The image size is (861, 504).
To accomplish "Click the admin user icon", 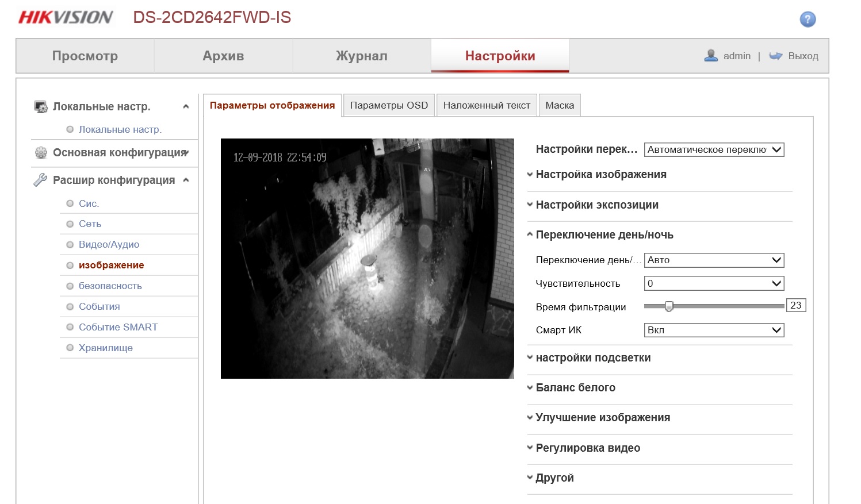I will [x=711, y=56].
